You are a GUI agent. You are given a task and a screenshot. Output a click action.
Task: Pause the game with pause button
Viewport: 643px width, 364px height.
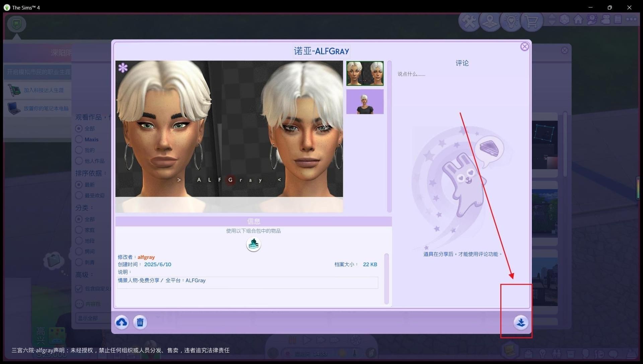coord(292,341)
